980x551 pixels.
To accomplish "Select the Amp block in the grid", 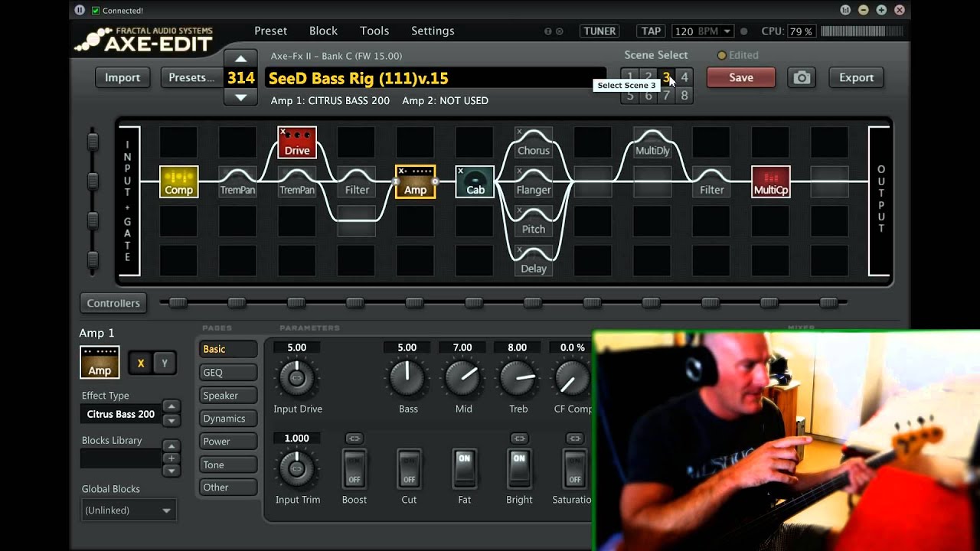I will 415,181.
